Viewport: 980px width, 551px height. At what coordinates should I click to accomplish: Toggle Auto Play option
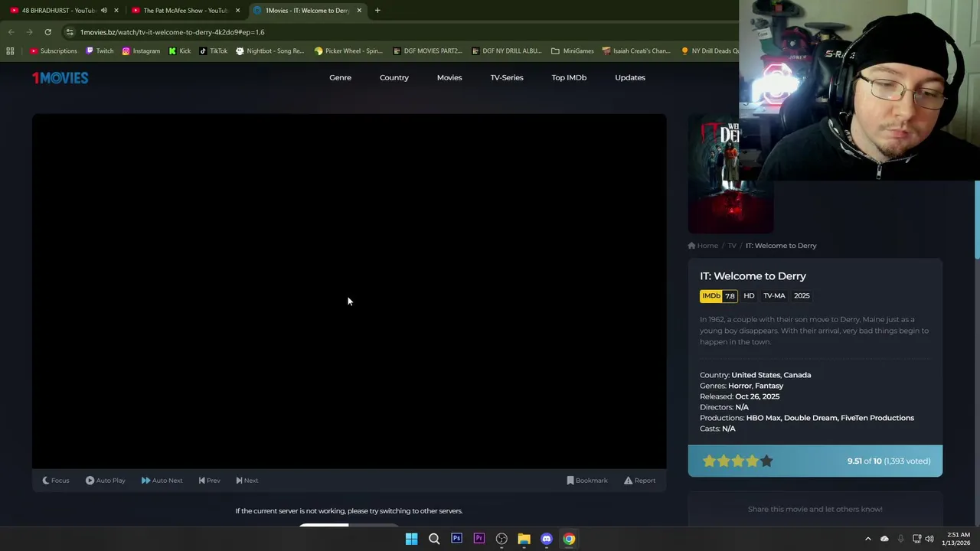click(106, 481)
